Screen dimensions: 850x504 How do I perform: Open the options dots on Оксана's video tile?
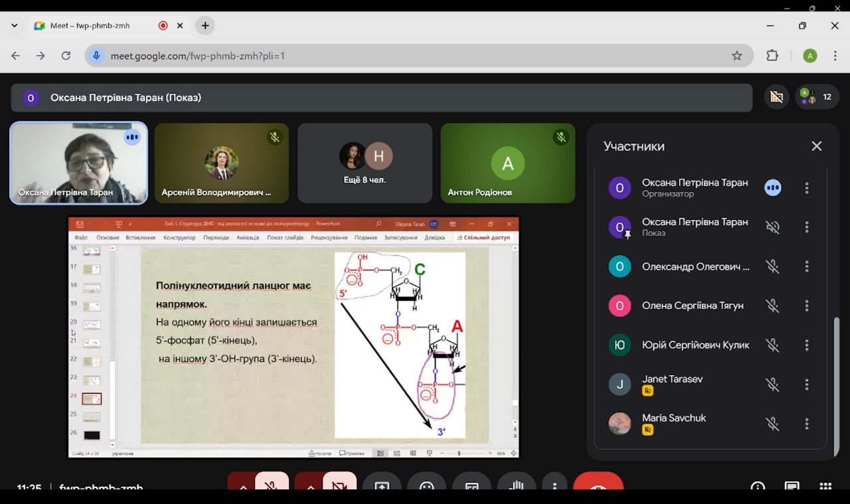pyautogui.click(x=132, y=137)
